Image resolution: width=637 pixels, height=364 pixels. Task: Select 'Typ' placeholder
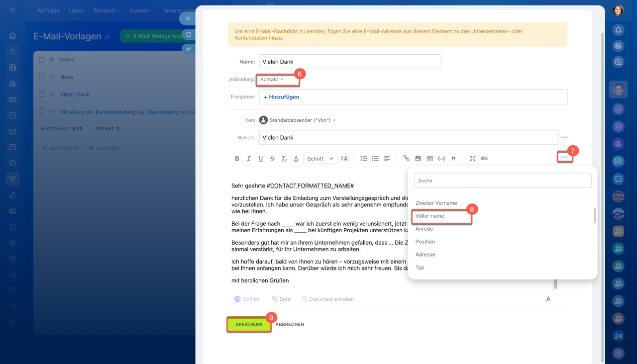point(420,268)
